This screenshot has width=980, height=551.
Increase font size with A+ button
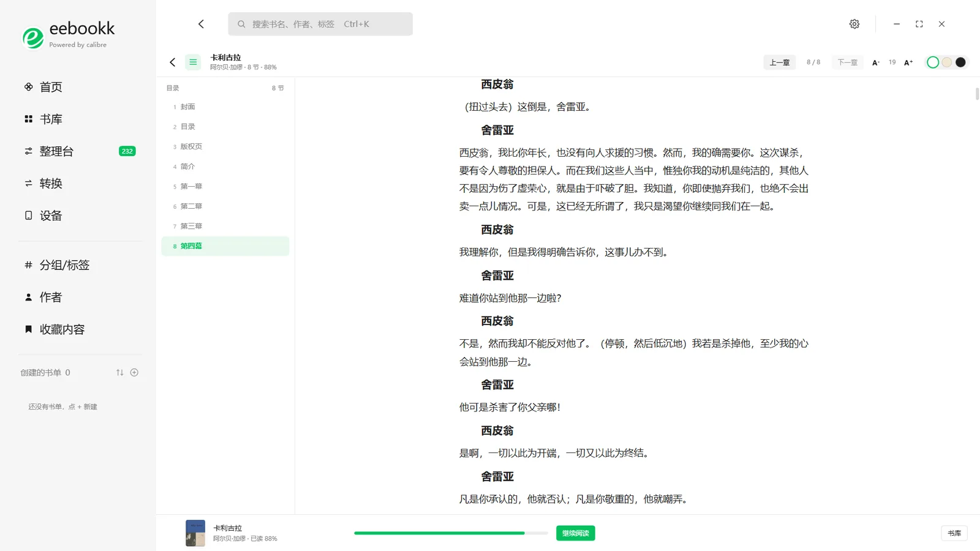tap(908, 62)
